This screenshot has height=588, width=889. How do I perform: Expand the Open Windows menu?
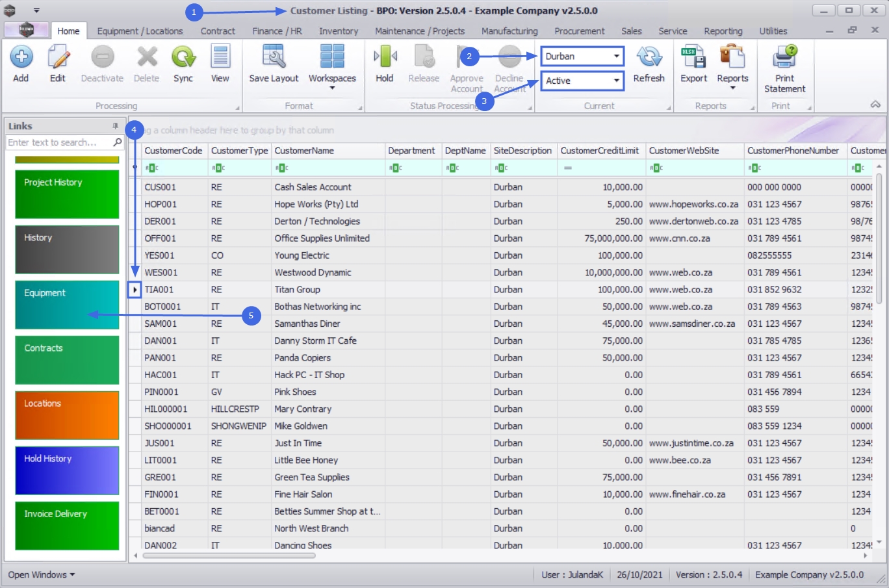(x=42, y=575)
